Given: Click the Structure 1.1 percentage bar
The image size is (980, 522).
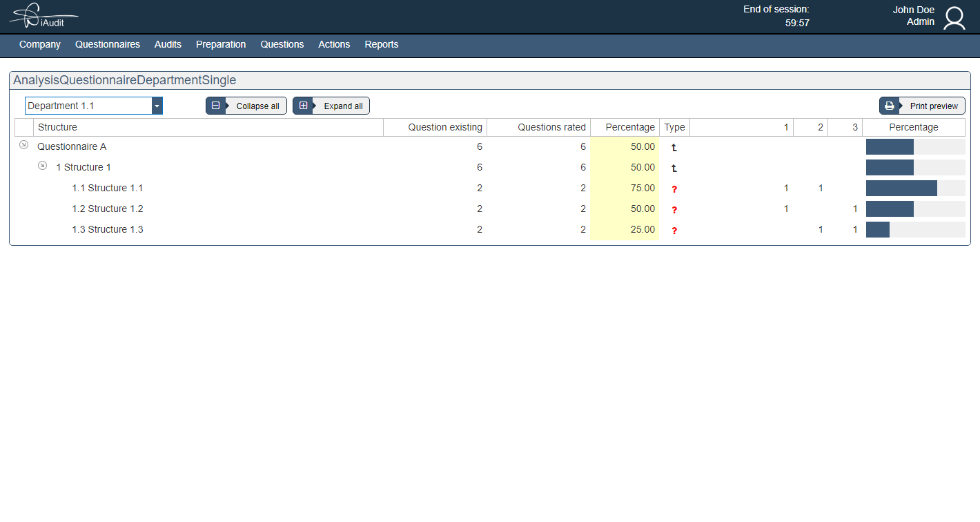Looking at the screenshot, I should coord(915,188).
